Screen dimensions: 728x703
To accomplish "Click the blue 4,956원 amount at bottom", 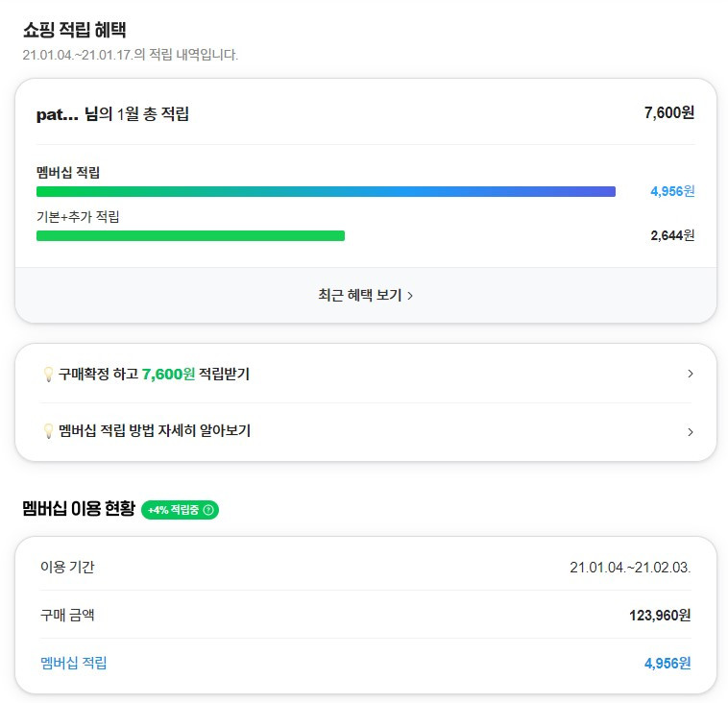I will tap(667, 663).
